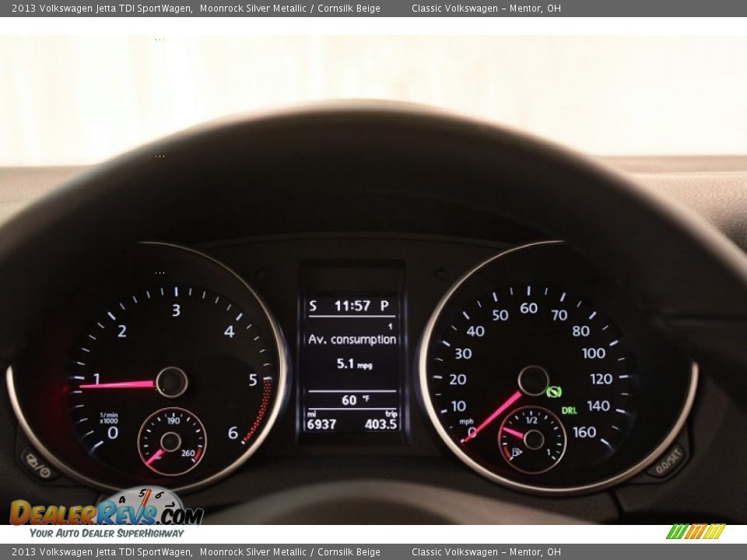Click the 403.5 trip distance reading

[x=381, y=425]
